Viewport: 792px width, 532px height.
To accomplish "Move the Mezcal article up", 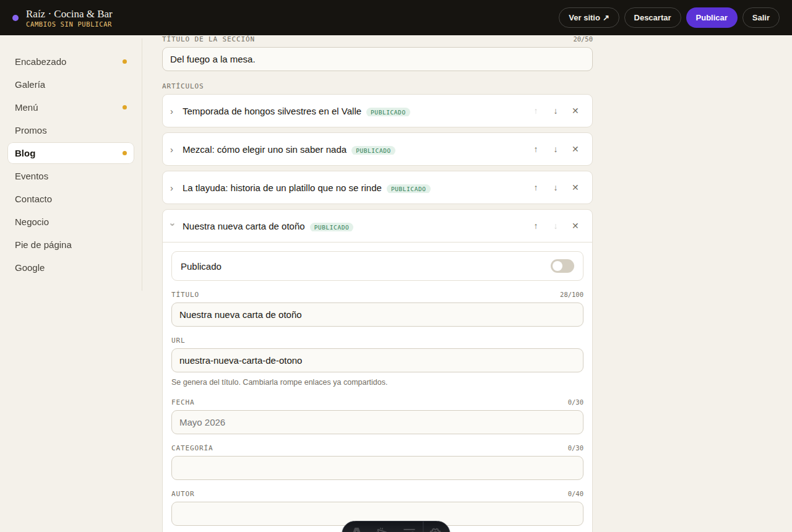I will coord(536,149).
